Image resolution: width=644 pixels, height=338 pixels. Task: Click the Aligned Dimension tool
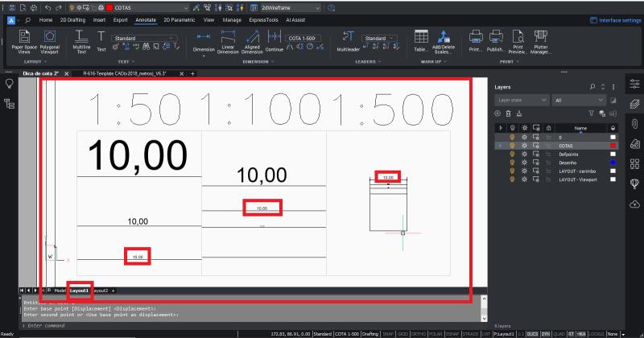(x=252, y=41)
